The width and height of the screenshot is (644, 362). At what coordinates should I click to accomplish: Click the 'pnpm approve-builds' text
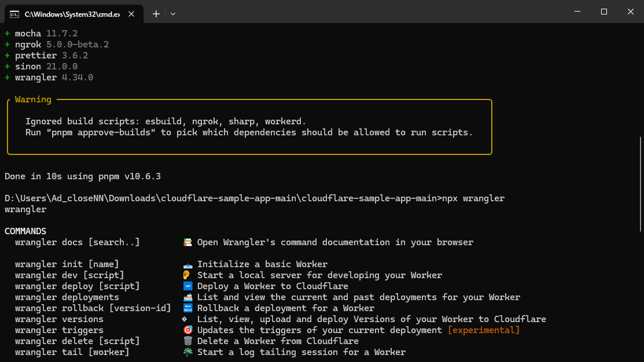[x=101, y=132]
